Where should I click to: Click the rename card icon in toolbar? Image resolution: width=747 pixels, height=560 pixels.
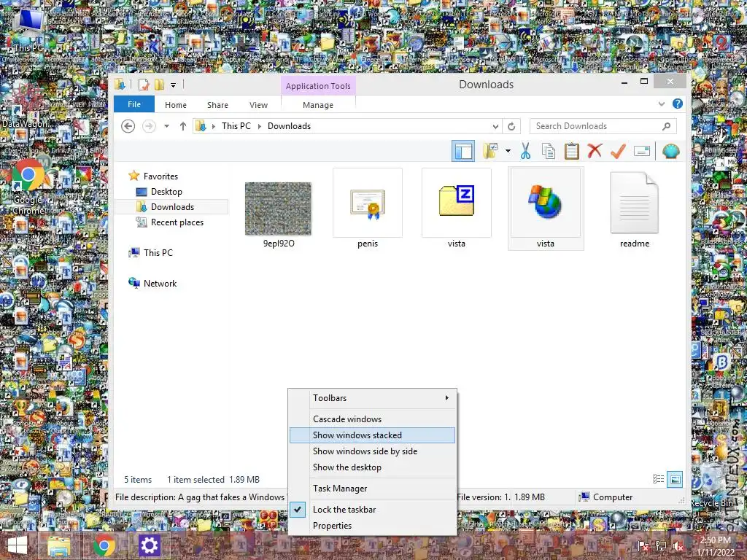(642, 152)
